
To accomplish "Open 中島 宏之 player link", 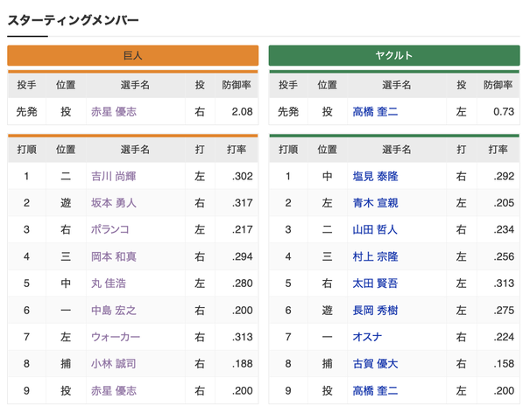I will [x=114, y=311].
